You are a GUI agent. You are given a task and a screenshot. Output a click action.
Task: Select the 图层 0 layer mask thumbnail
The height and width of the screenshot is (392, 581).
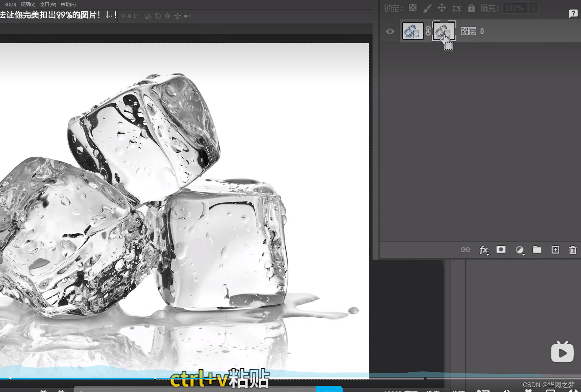point(444,31)
